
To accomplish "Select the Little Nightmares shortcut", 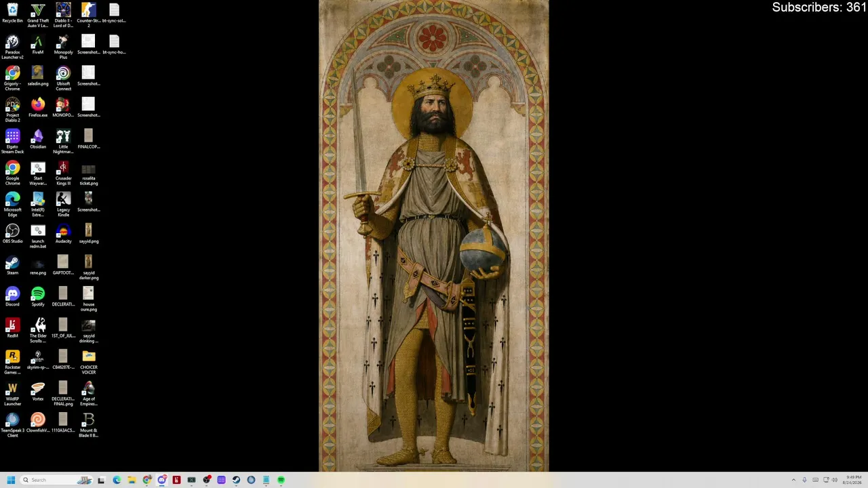I will [x=63, y=141].
